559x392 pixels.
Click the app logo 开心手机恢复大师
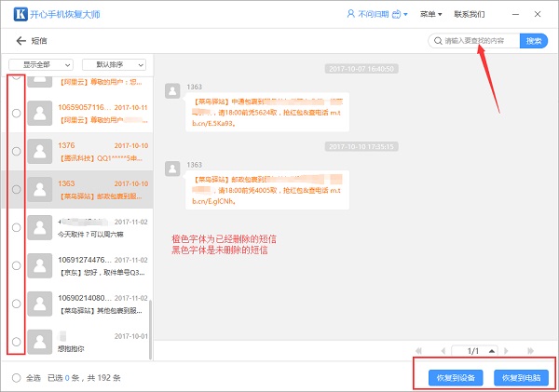15,15
